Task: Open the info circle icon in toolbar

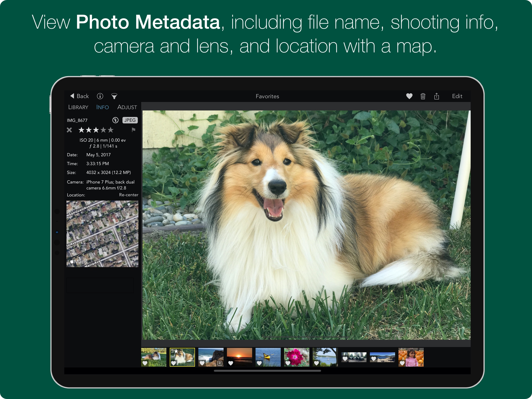Action: (100, 96)
